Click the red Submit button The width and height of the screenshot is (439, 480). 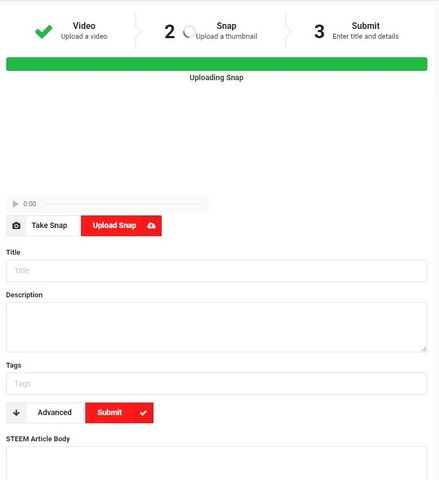[119, 413]
